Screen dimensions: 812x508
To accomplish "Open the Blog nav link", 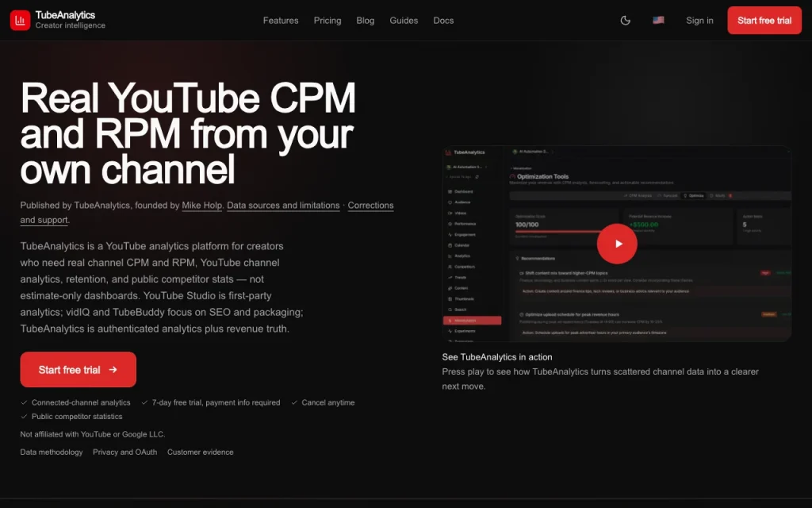I will pyautogui.click(x=365, y=20).
